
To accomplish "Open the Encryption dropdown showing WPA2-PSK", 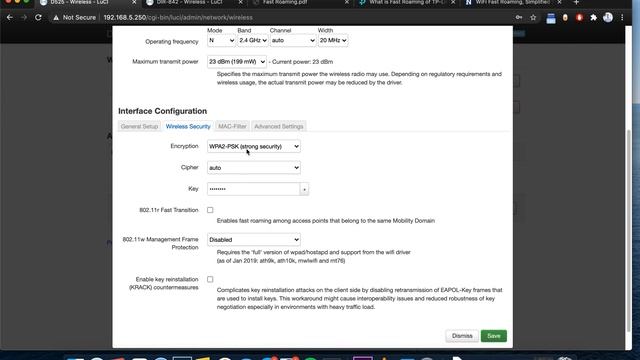I will 254,146.
